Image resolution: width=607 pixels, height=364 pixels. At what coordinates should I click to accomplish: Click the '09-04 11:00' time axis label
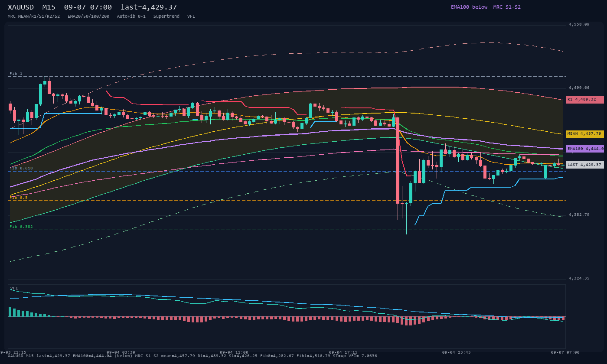234,352
